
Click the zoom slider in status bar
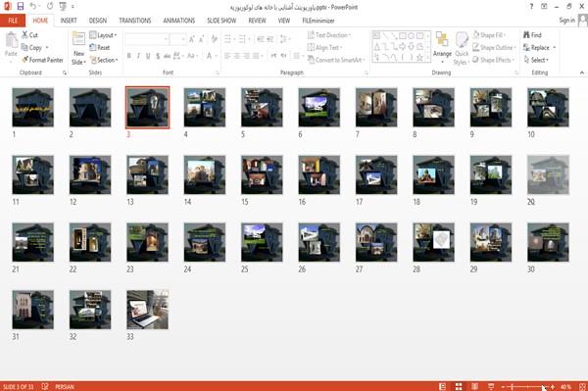(x=527, y=386)
